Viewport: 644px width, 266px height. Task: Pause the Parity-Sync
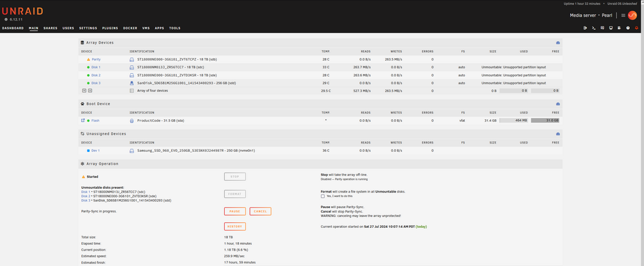pos(235,211)
